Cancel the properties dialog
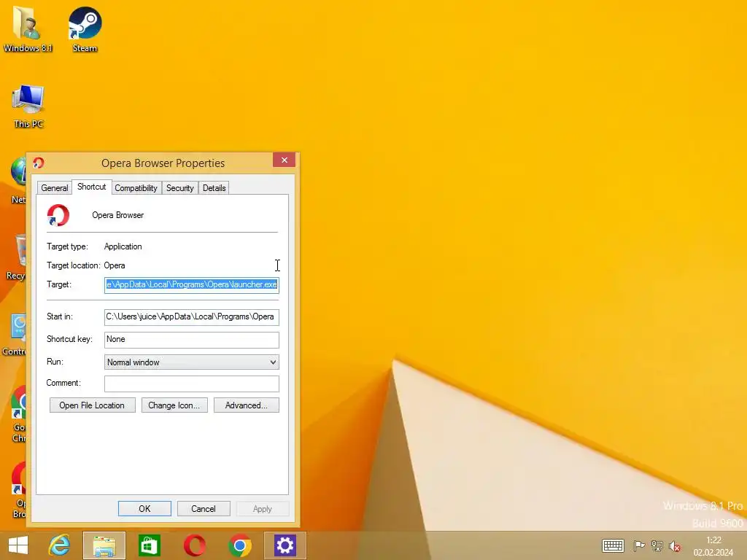Viewport: 747px width, 560px height. pos(204,508)
